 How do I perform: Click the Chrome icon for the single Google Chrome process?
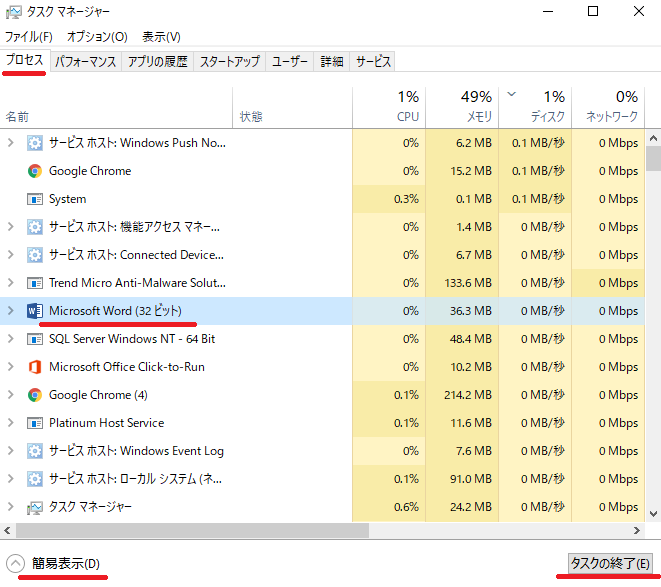[x=35, y=171]
